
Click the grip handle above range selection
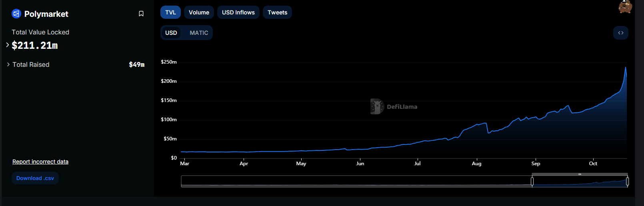580,174
